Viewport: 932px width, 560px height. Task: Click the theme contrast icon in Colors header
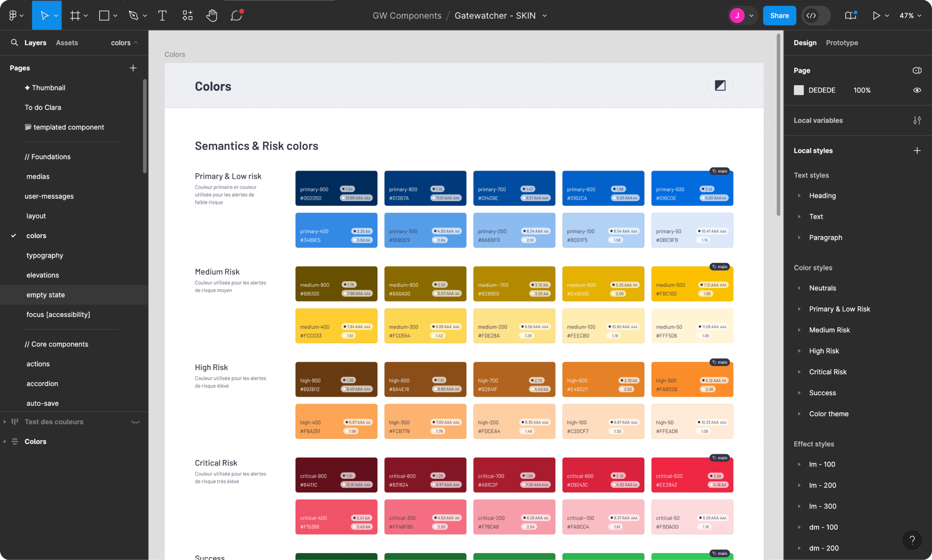coord(720,85)
